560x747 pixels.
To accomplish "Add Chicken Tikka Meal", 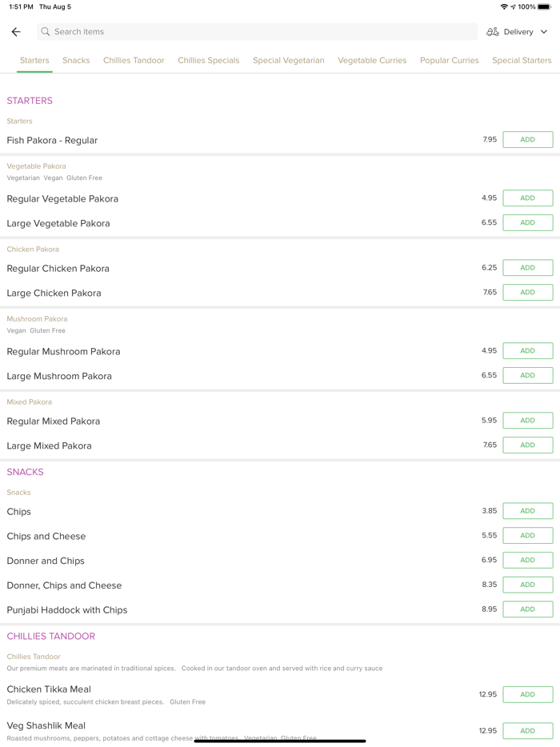I will pos(527,694).
